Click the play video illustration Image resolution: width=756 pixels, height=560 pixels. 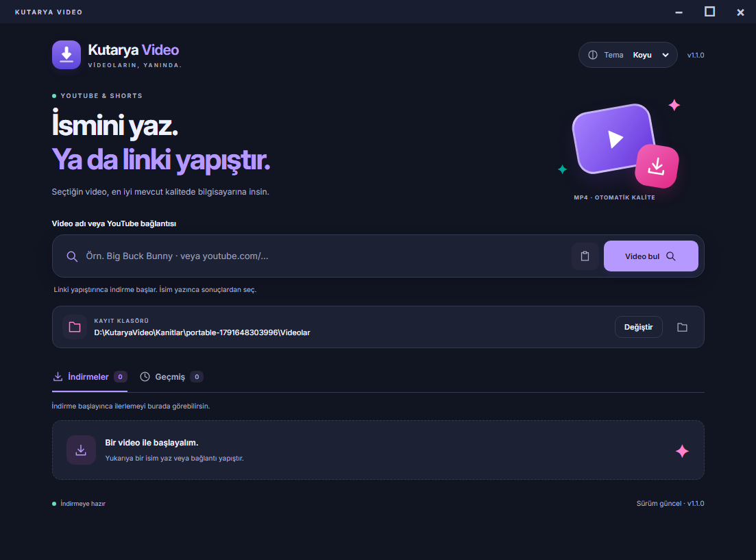pyautogui.click(x=613, y=138)
